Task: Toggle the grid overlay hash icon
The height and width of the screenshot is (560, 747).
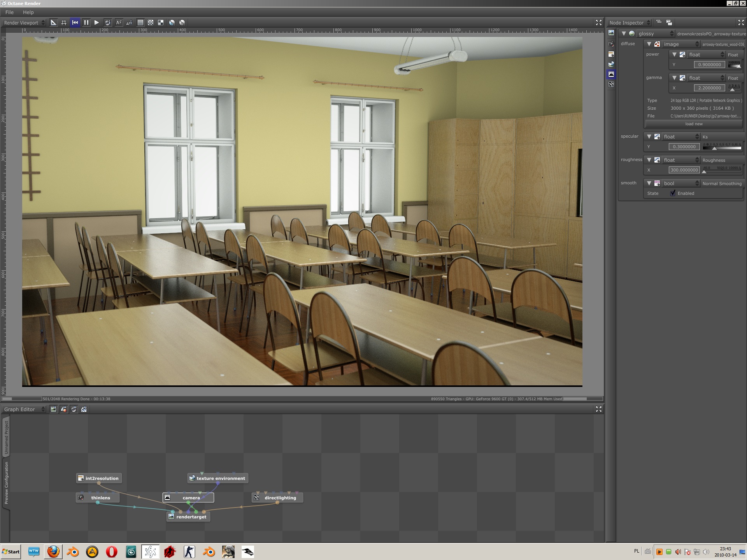Action: click(x=64, y=23)
